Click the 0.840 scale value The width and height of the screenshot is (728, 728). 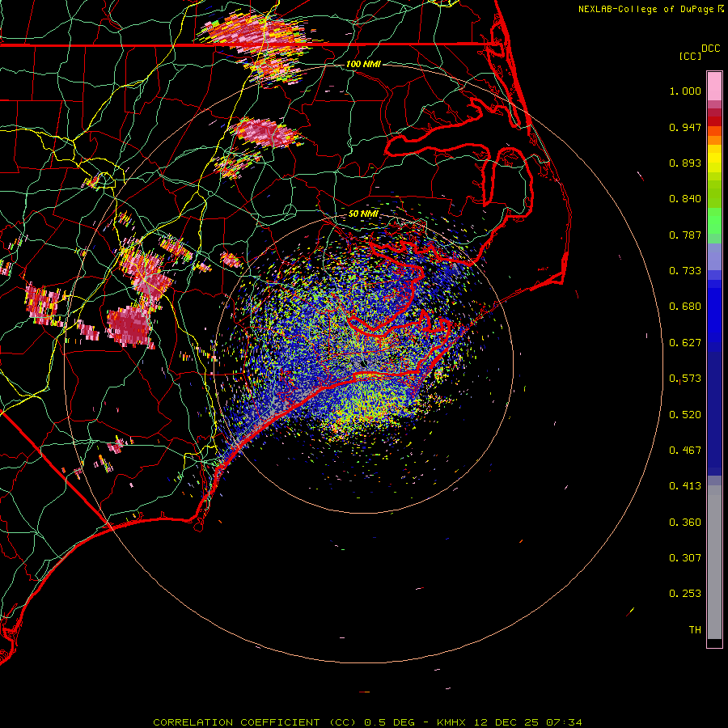click(x=685, y=199)
